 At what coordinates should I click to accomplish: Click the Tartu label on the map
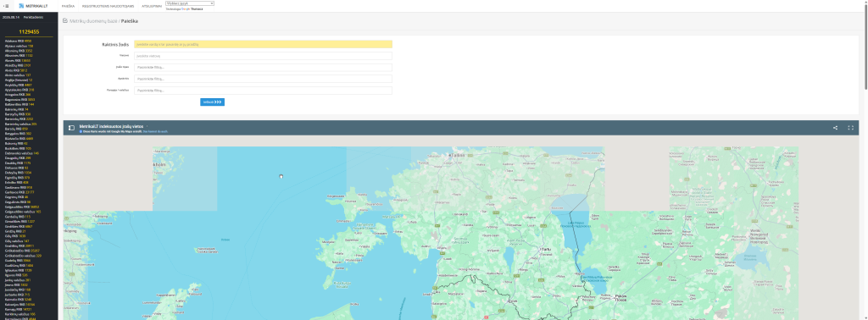pos(546,250)
